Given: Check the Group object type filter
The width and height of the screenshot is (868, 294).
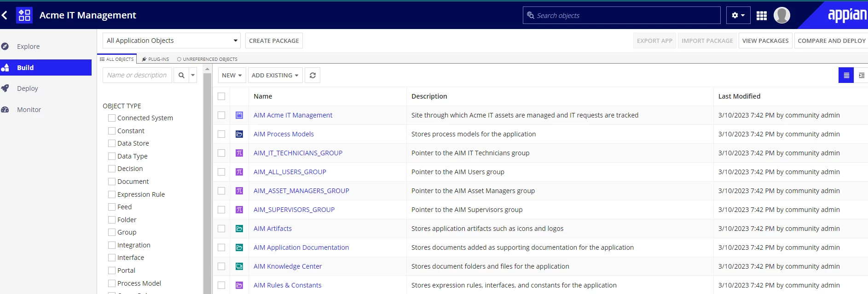Looking at the screenshot, I should (112, 232).
